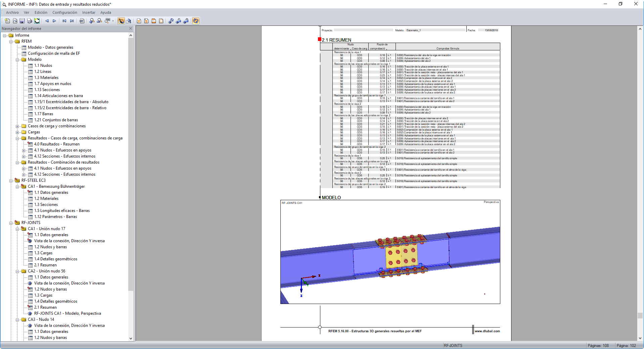Collapse the CA2 - Unión nudo 56 node
644x349 pixels.
coord(17,271)
